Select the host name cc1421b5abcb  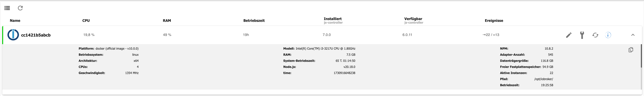tap(36, 35)
